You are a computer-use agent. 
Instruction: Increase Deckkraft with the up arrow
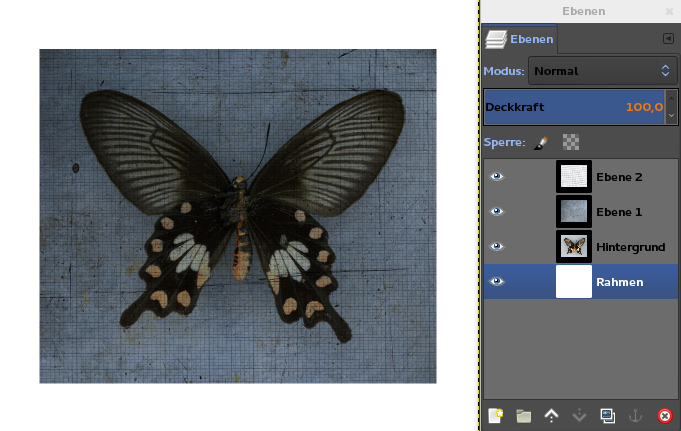(671, 99)
